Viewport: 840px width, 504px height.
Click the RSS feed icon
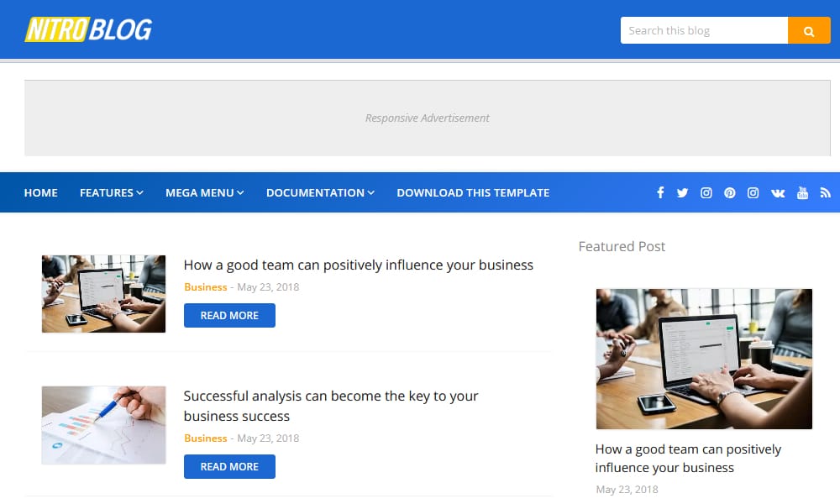(825, 192)
